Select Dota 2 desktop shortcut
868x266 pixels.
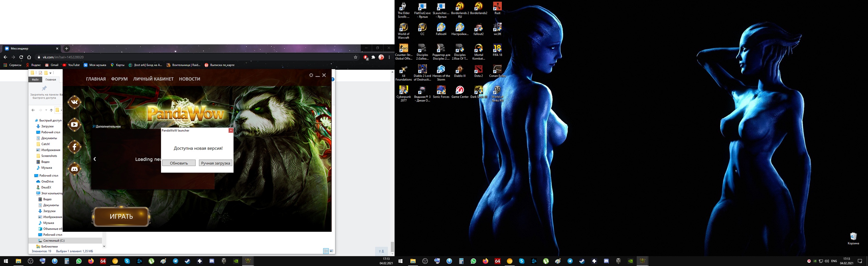tap(478, 71)
